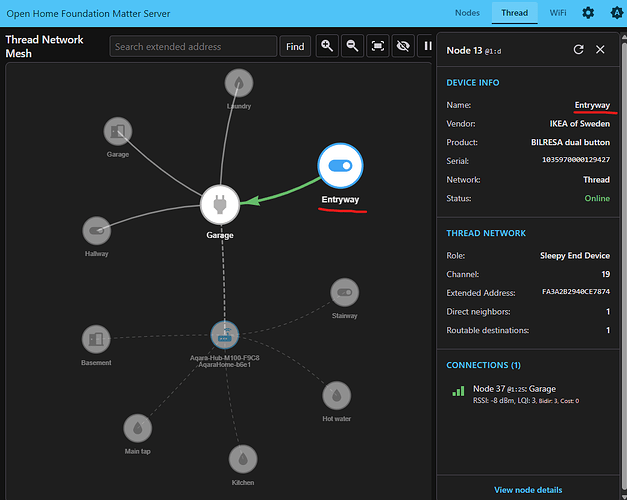Open the settings gear
The height and width of the screenshot is (500, 627).
pyautogui.click(x=588, y=13)
